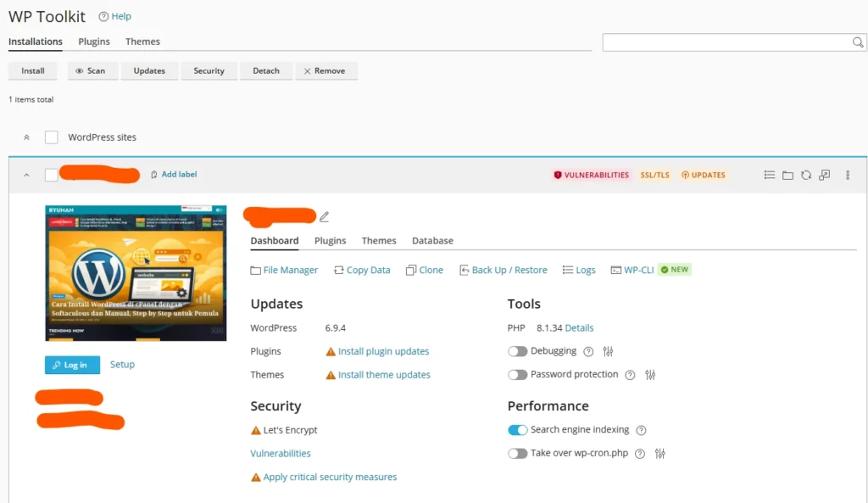Viewport: 868px width, 503px height.
Task: Open PHP Details link
Action: click(x=579, y=328)
